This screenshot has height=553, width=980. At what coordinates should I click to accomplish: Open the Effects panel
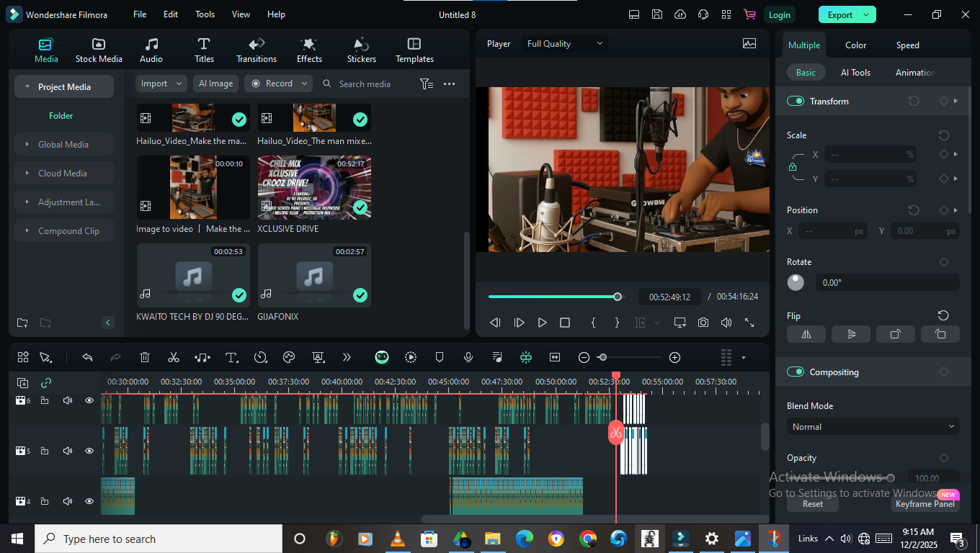[309, 50]
